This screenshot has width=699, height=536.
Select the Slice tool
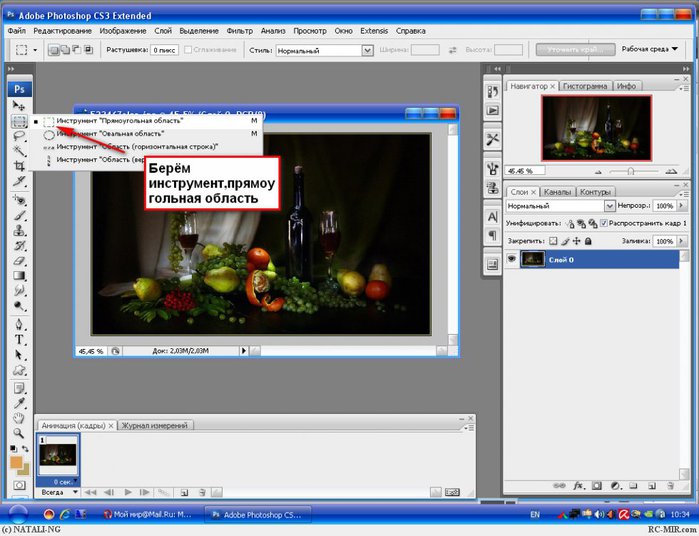19,181
